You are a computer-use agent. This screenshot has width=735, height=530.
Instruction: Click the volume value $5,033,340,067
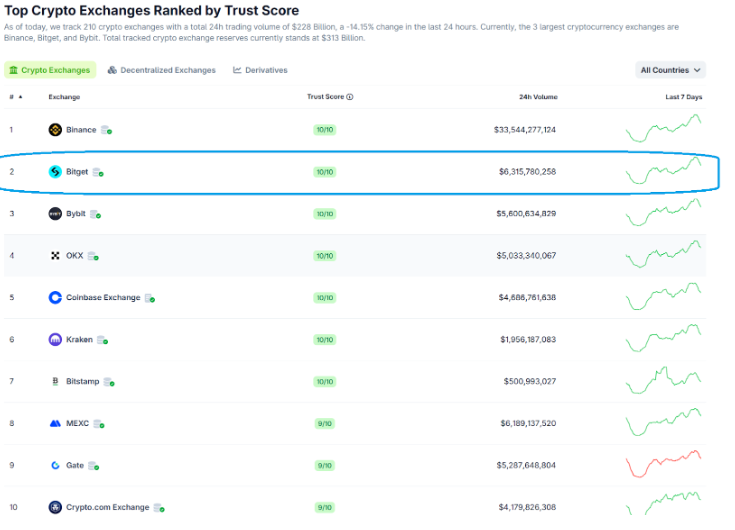pyautogui.click(x=526, y=256)
